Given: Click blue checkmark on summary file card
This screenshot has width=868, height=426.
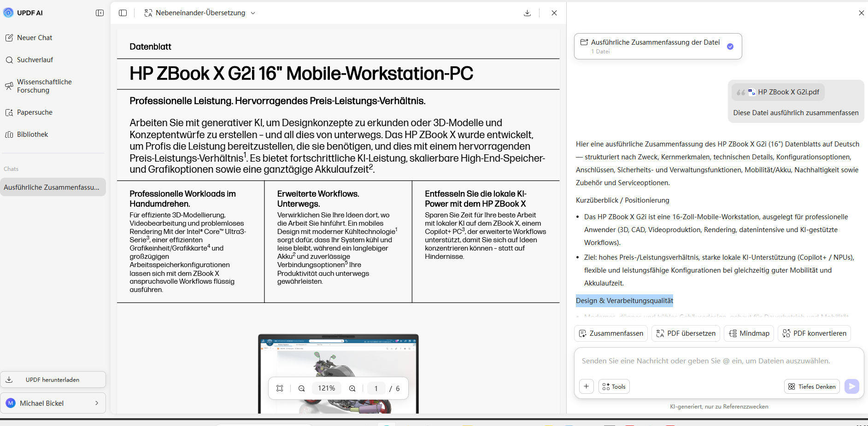Looking at the screenshot, I should click(730, 47).
